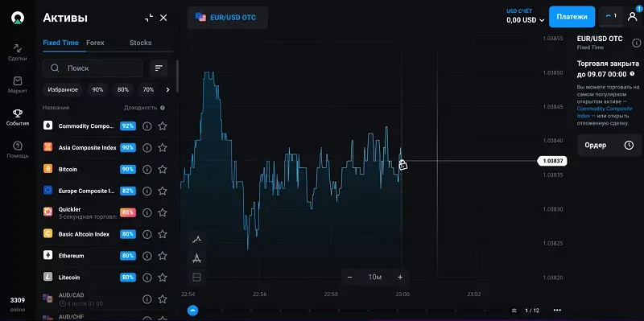Open the chart layout split icon
This screenshot has height=321, width=644.
196,278
